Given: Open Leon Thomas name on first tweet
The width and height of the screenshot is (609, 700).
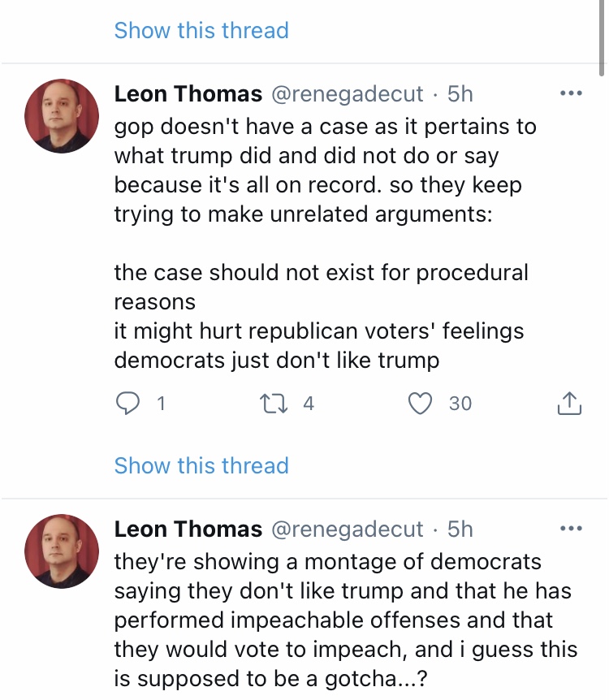Looking at the screenshot, I should 188,93.
